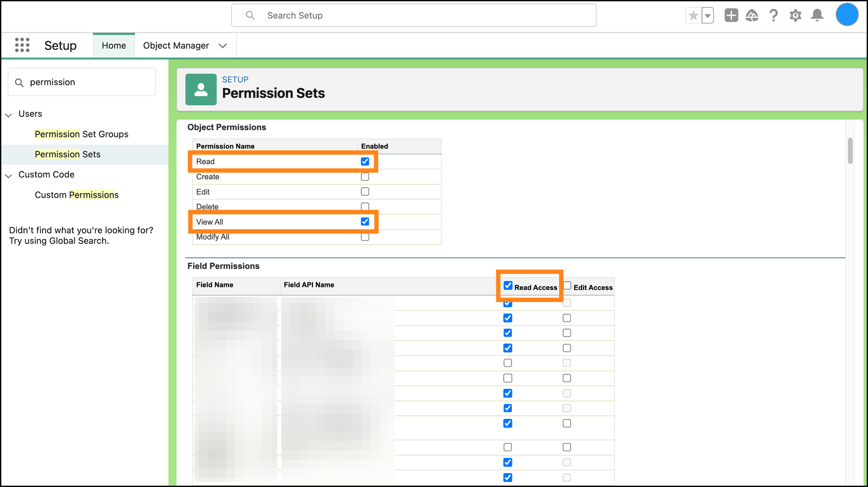Toggle the Edit Access header checkbox
868x487 pixels.
567,285
